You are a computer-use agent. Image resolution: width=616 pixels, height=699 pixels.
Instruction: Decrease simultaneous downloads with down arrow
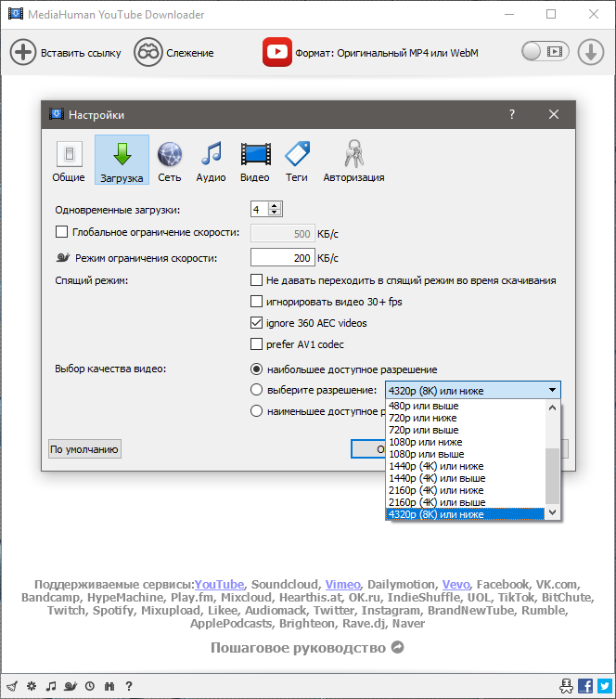275,213
